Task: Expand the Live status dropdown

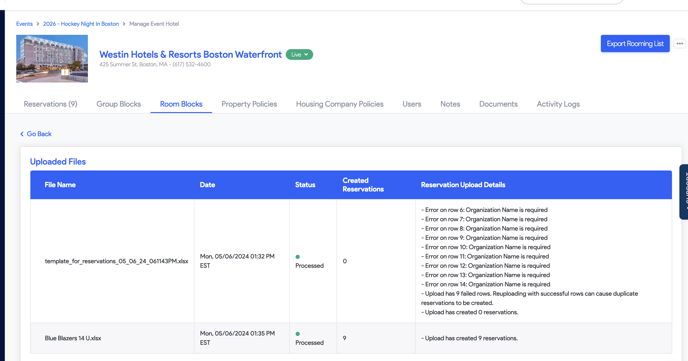Action: pyautogui.click(x=299, y=54)
